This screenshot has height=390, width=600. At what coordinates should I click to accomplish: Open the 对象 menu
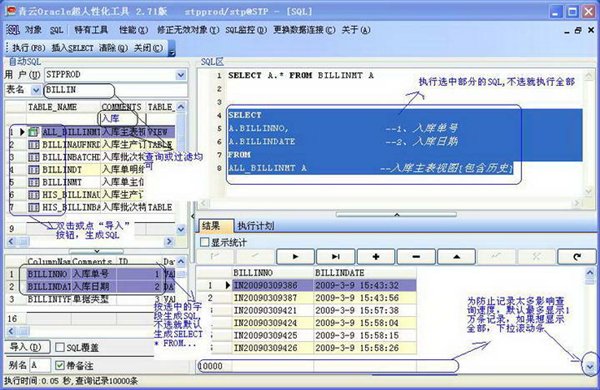pyautogui.click(x=34, y=30)
